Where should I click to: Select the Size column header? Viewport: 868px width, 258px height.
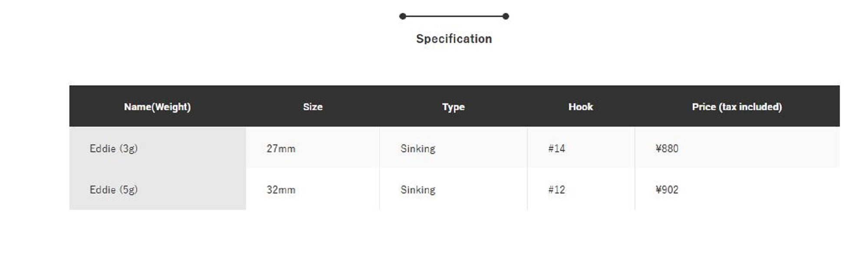[312, 107]
